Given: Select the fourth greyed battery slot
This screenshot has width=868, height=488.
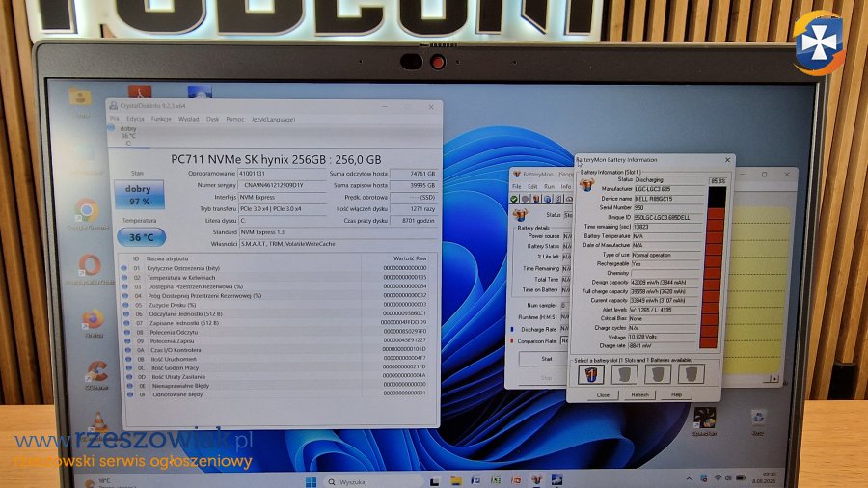Looking at the screenshot, I should (x=691, y=374).
